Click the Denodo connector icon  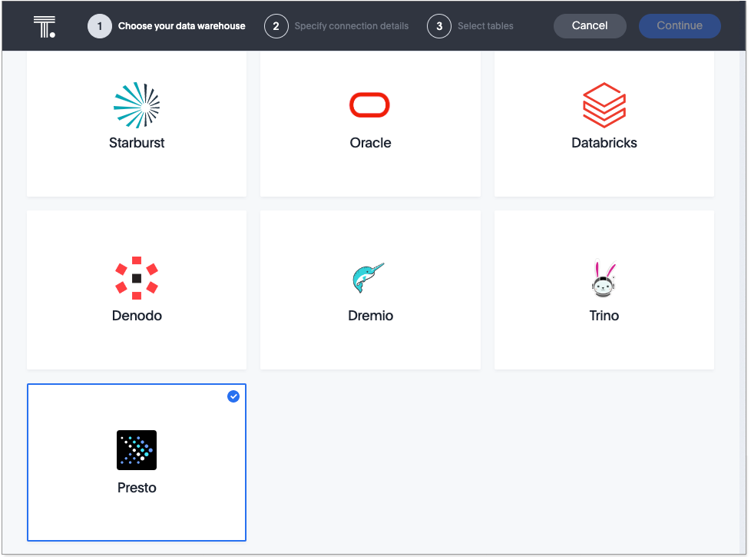click(137, 278)
